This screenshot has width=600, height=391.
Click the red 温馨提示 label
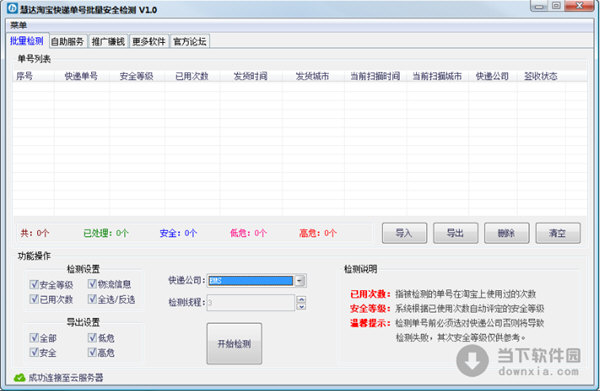[370, 323]
